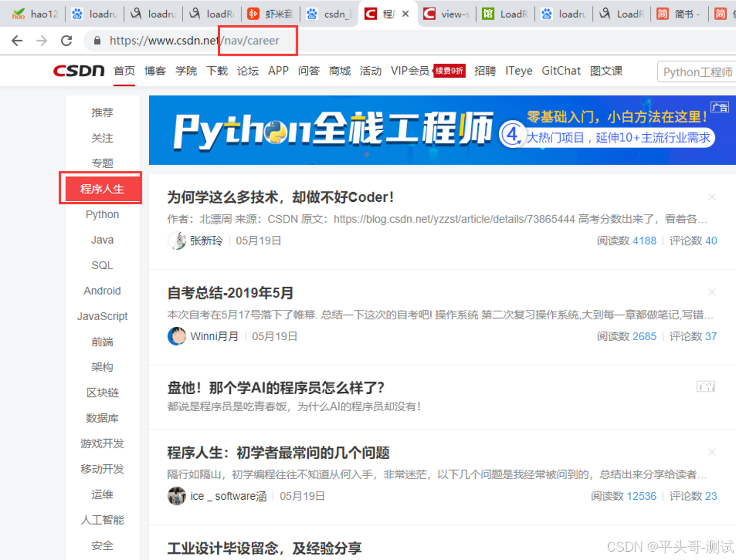This screenshot has height=560, width=736.
Task: Click the 续费9折 VIP badge
Action: click(449, 71)
